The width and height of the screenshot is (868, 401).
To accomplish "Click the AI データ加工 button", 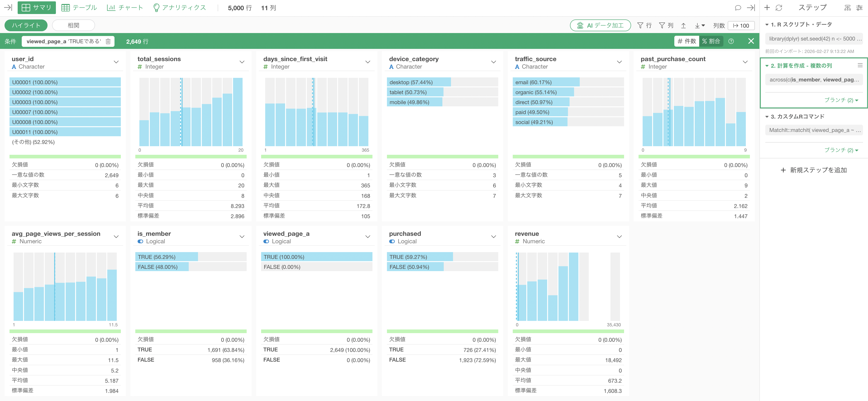I will point(600,25).
